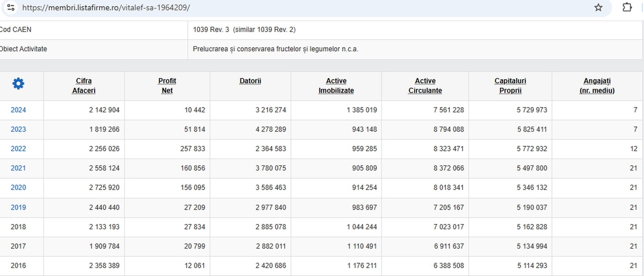Bookmark page with star icon
Image resolution: width=644 pixels, height=276 pixels.
pyautogui.click(x=598, y=7)
